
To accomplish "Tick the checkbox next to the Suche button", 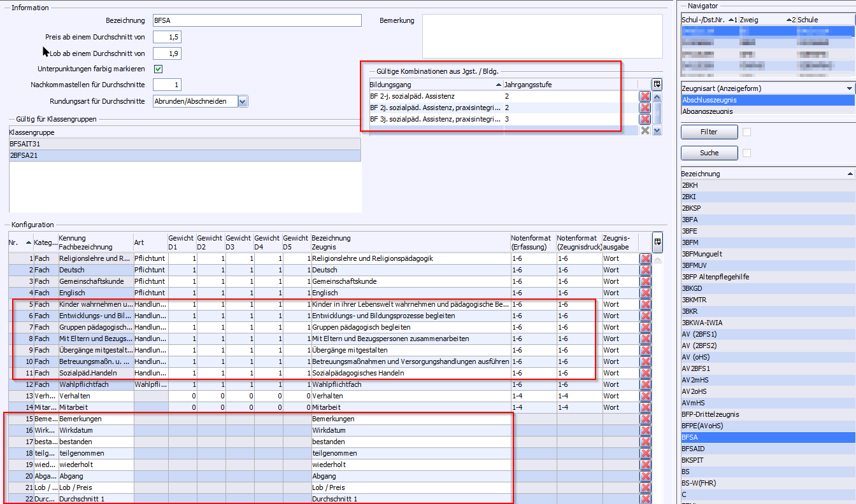I will (747, 153).
